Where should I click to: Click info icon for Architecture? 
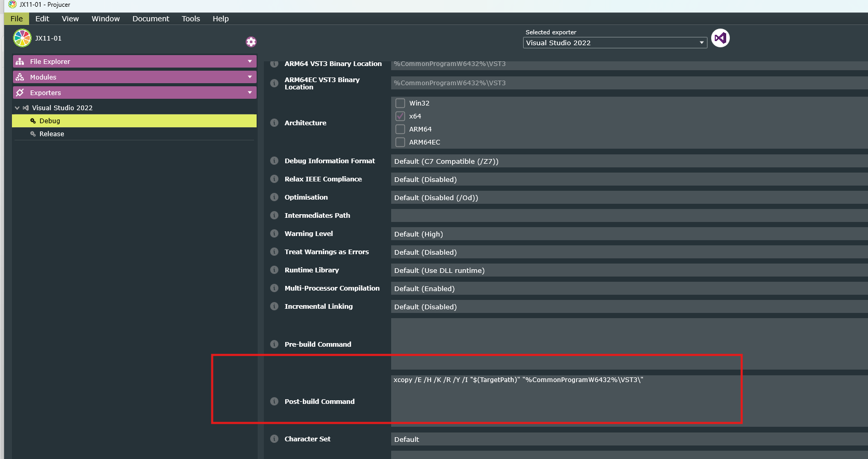pos(274,123)
